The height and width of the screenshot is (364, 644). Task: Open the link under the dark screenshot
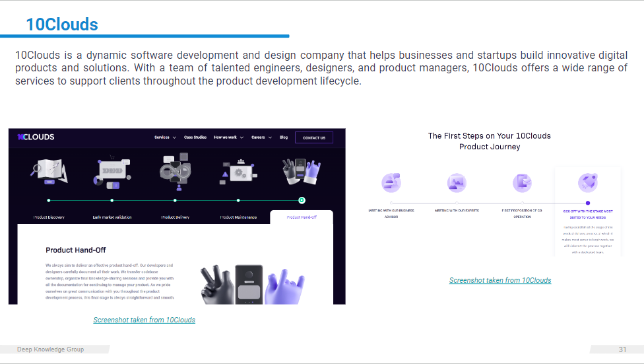(x=145, y=320)
